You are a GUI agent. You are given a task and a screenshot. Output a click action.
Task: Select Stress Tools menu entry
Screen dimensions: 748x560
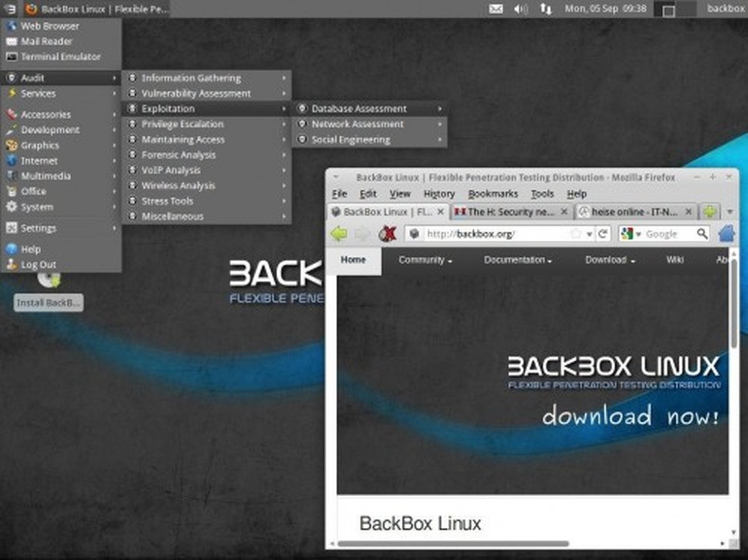pos(206,201)
